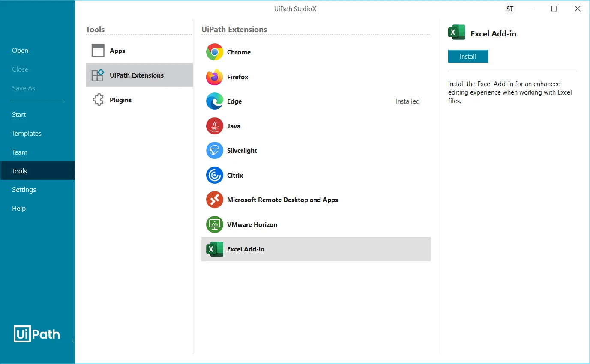The height and width of the screenshot is (364, 590).
Task: Select the Silverlight extension icon
Action: [x=214, y=151]
